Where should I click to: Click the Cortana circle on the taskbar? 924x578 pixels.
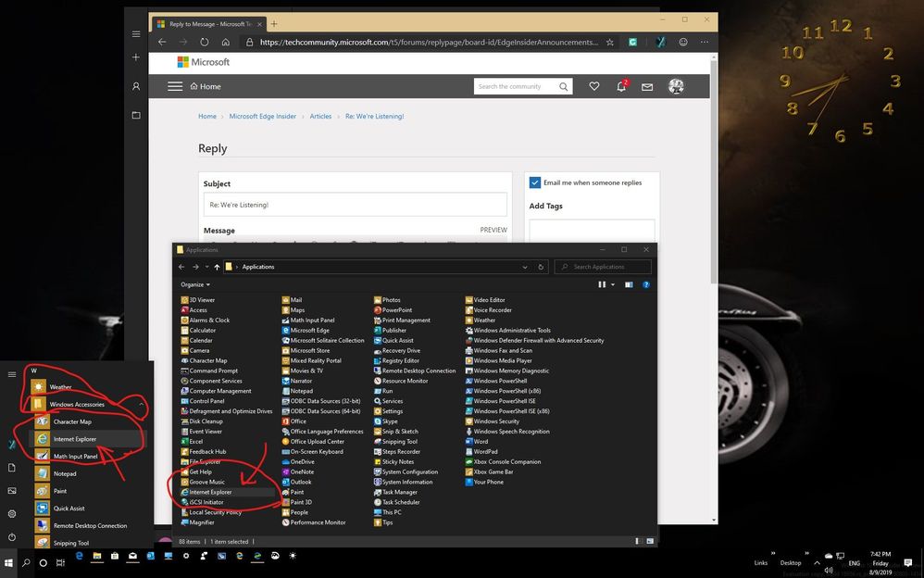(x=43, y=562)
